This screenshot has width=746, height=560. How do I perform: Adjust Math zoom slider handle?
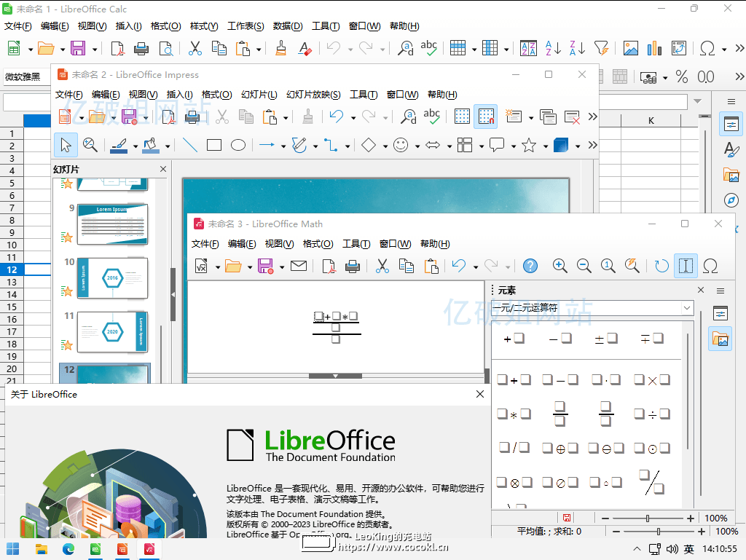tap(648, 518)
